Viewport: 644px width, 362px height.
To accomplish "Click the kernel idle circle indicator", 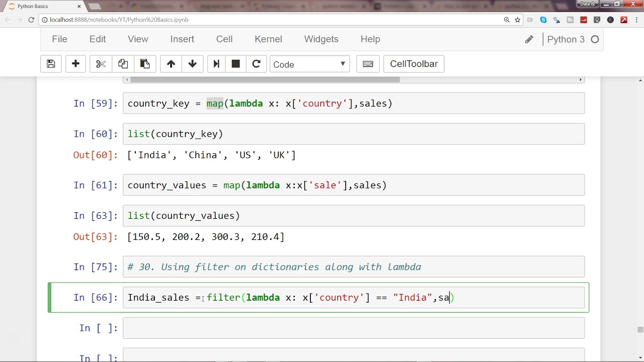I will click(595, 39).
